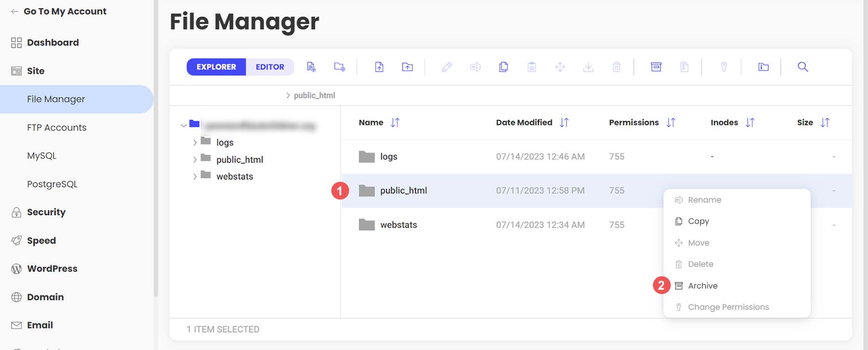Open the File Manager sidebar item

tap(77, 99)
